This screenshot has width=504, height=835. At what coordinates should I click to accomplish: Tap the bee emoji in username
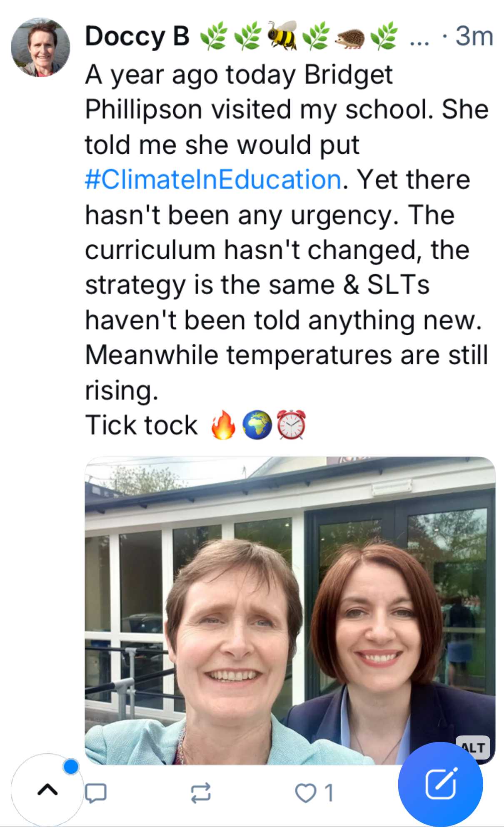point(282,35)
